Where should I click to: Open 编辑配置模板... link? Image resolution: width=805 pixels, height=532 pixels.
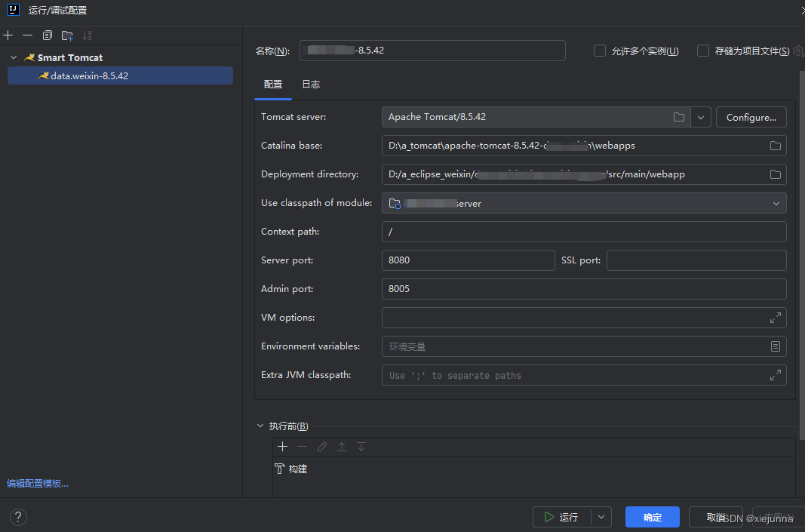coord(38,483)
